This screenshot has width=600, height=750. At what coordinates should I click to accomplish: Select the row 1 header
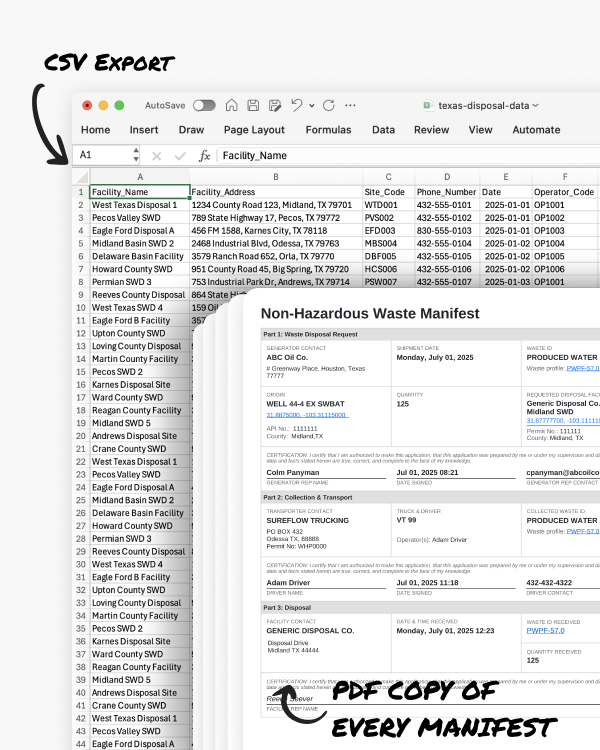(81, 192)
